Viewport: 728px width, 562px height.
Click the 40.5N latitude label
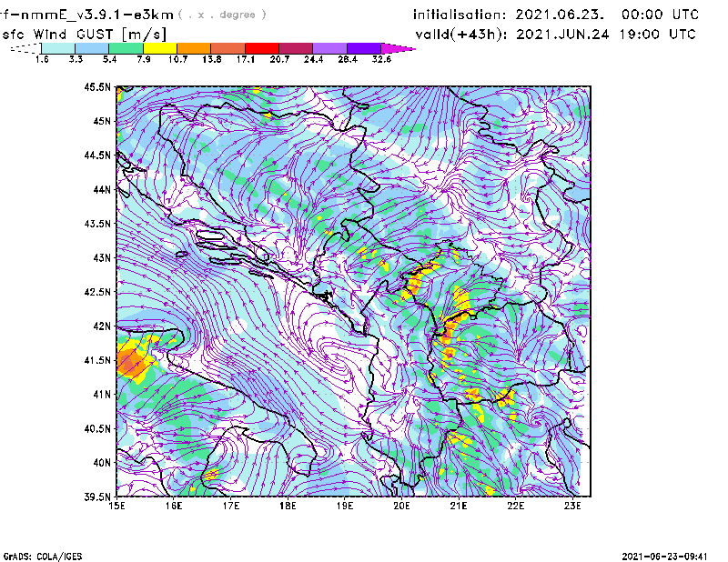coord(97,428)
